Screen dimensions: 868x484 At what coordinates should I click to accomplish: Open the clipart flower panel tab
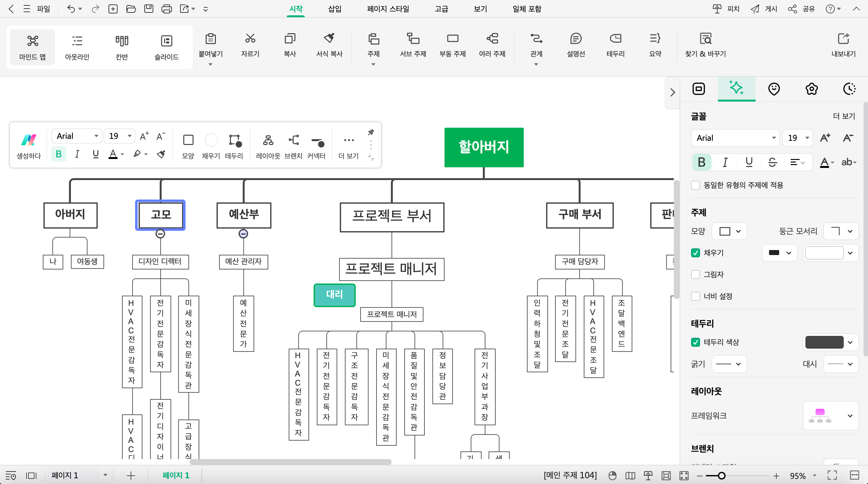click(812, 89)
